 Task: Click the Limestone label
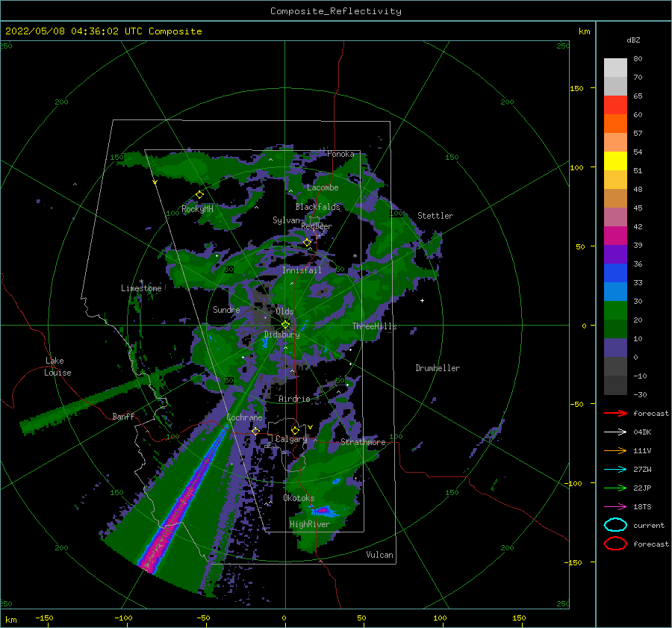tap(141, 288)
